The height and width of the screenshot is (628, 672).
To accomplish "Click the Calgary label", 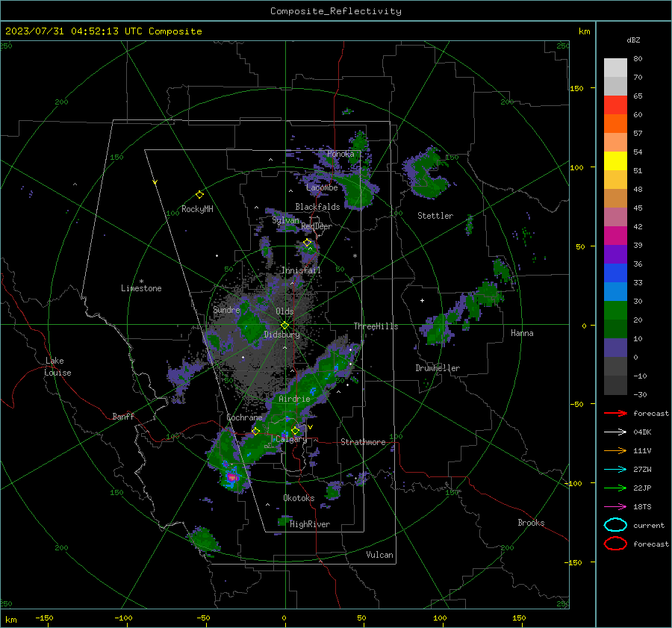I will [291, 439].
